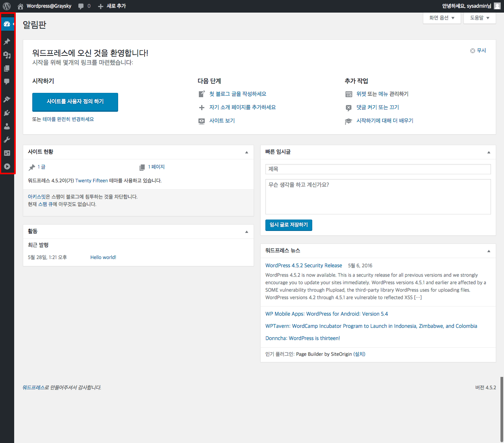The image size is (504, 443).
Task: Open the Pages sidebar icon
Action: click(7, 68)
